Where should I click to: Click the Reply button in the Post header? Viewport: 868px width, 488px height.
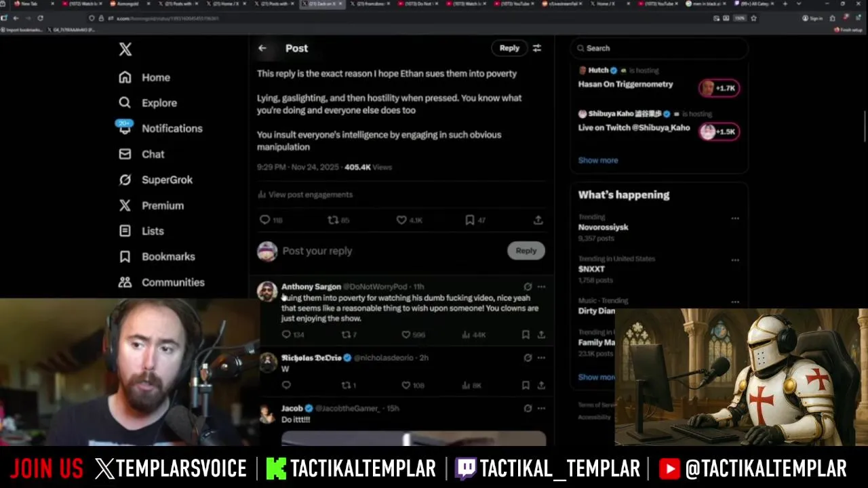[509, 48]
